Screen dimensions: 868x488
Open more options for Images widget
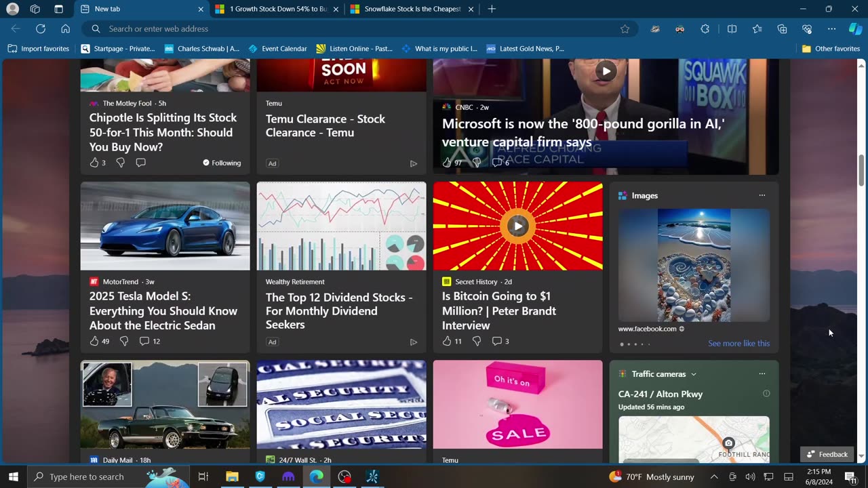point(762,195)
